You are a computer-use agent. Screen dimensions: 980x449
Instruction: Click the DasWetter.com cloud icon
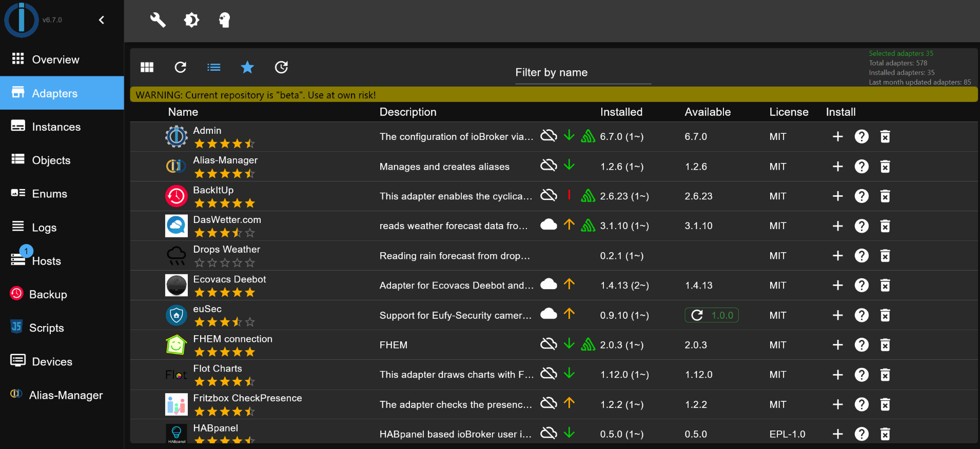tap(548, 224)
